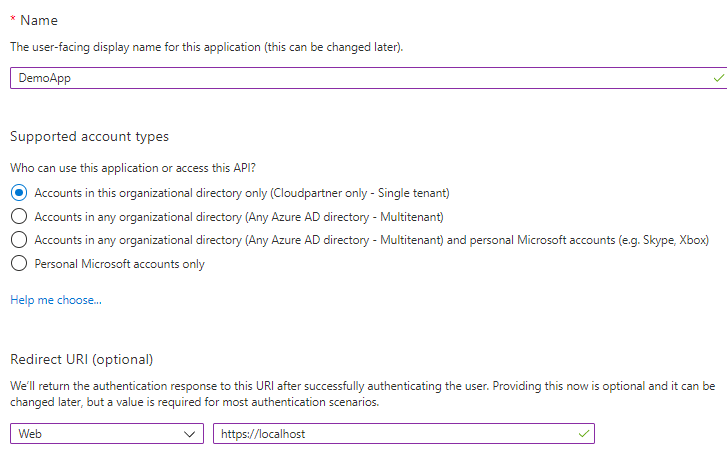This screenshot has height=473, width=727.
Task: Click the green checkmark in the Name field
Action: 718,78
